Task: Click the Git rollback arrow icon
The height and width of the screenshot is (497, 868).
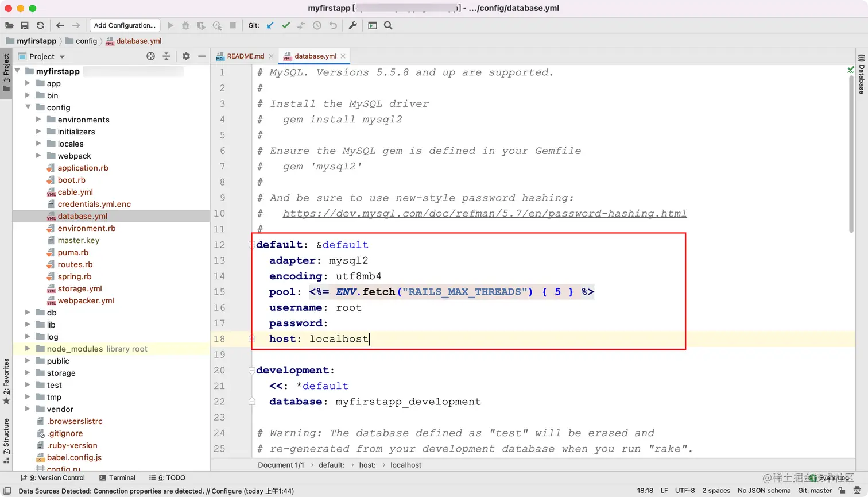Action: 333,25
